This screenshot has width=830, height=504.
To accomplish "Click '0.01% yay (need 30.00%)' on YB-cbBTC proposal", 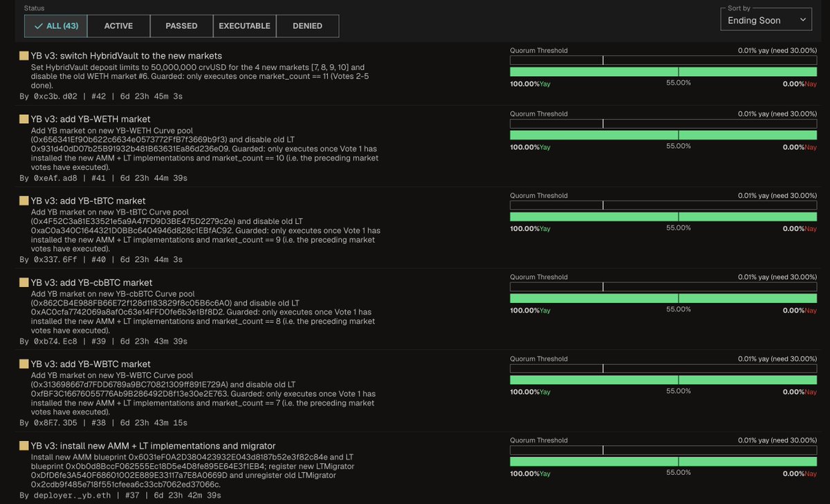I will click(777, 277).
